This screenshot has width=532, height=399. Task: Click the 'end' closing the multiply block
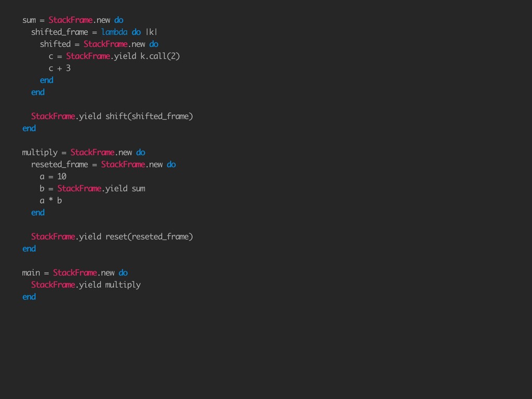(x=29, y=249)
